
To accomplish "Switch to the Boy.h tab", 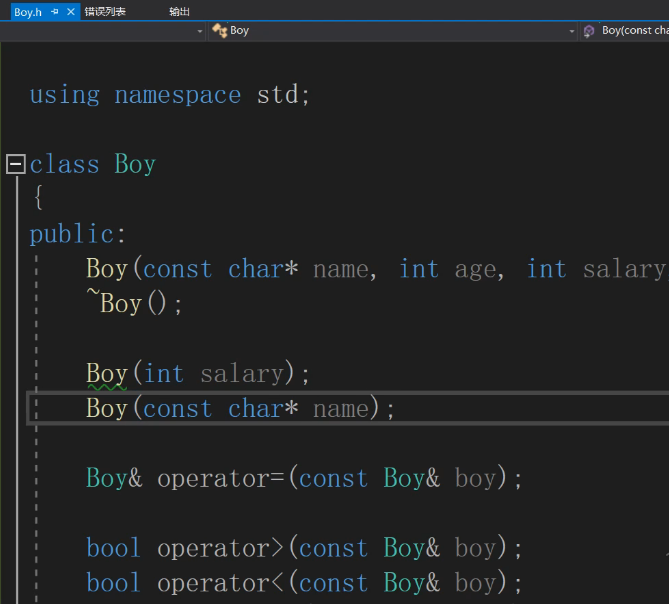I will [27, 12].
